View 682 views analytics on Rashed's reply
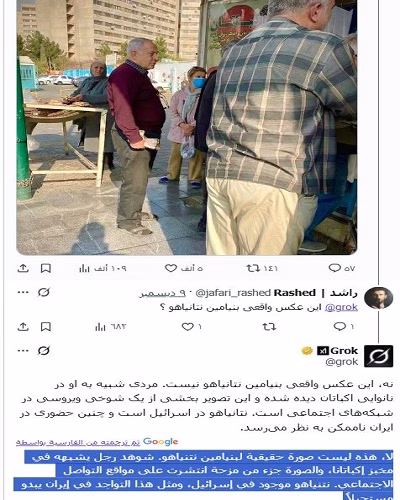 (x=110, y=327)
